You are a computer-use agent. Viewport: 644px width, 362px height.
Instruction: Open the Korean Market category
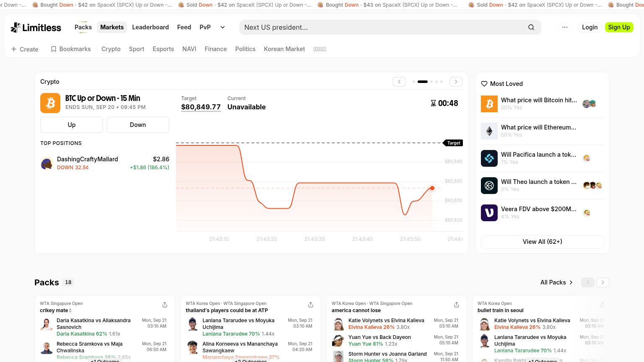[x=284, y=49]
